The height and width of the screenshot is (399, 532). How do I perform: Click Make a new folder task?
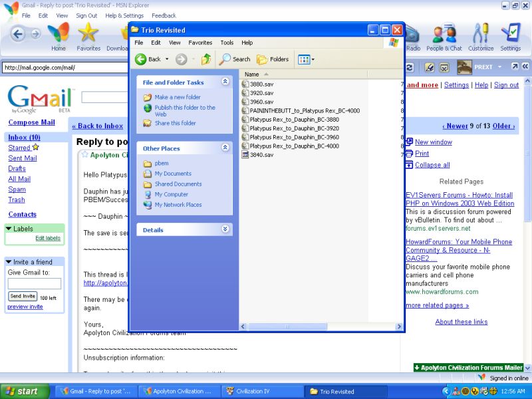(178, 97)
